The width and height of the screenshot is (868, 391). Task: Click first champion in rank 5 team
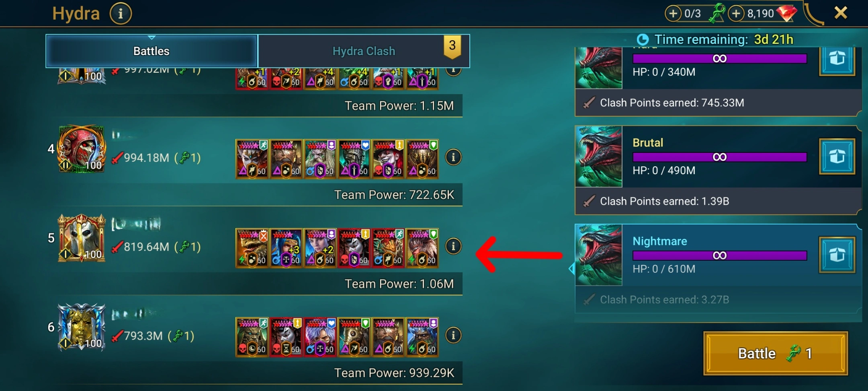[x=252, y=248]
